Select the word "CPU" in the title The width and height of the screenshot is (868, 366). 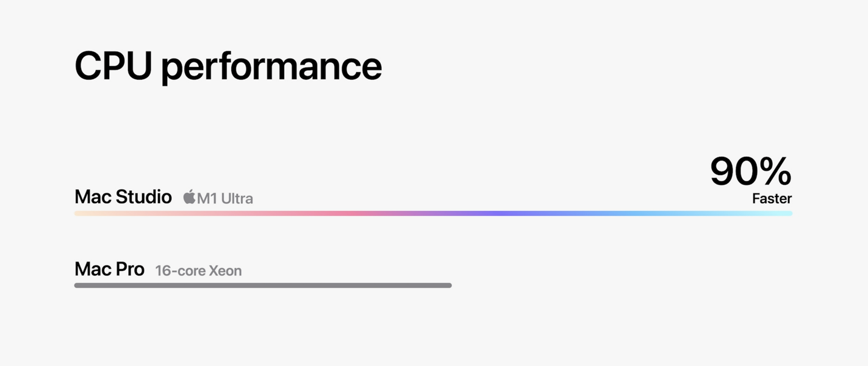pyautogui.click(x=113, y=66)
